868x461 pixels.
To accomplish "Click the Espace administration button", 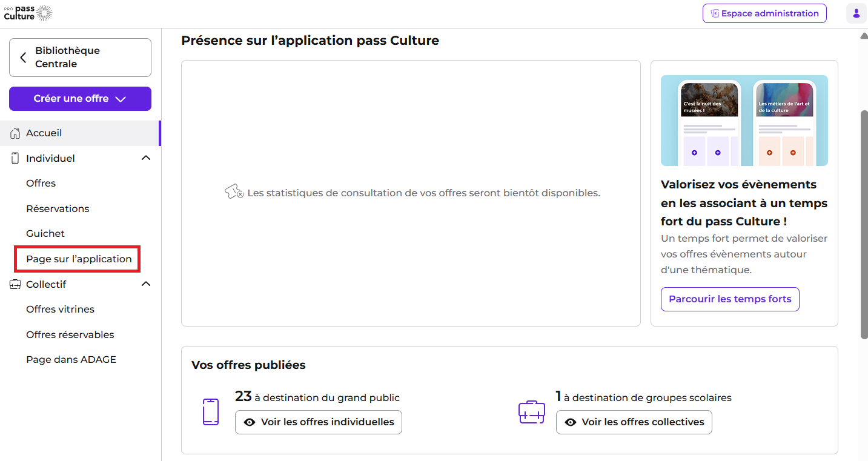I will [x=764, y=13].
